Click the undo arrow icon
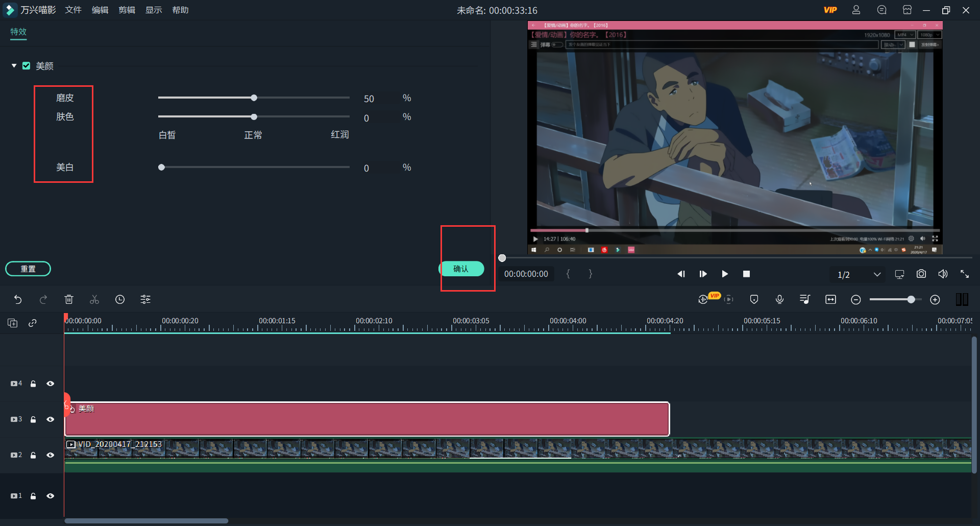Image resolution: width=980 pixels, height=526 pixels. point(18,300)
